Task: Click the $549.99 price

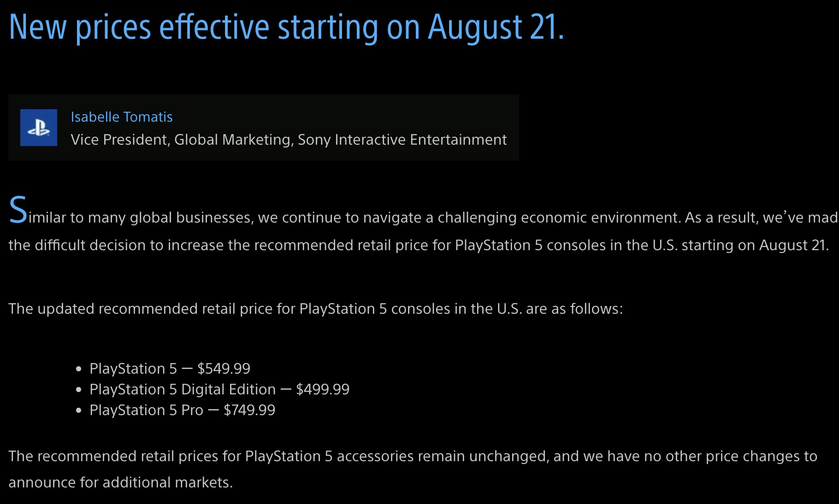Action: coord(224,369)
